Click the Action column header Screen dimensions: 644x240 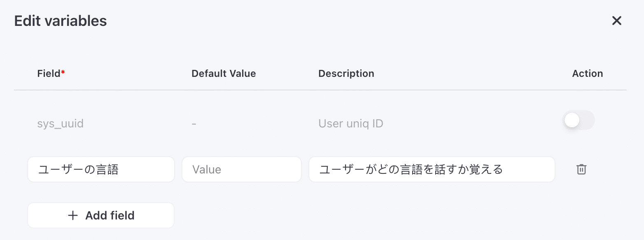[587, 74]
